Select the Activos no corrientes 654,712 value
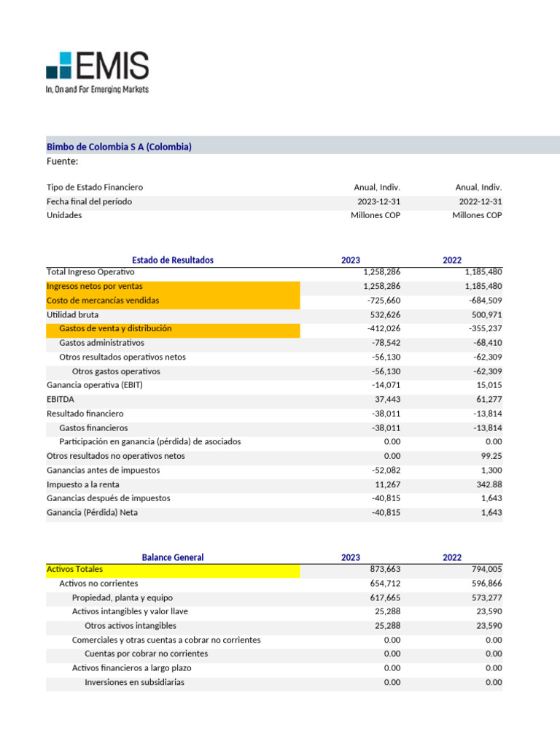 click(385, 584)
